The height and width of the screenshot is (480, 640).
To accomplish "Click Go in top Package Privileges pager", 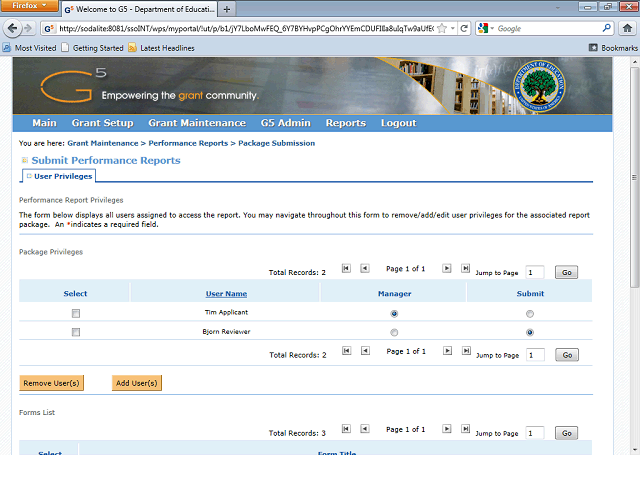I will 567,272.
